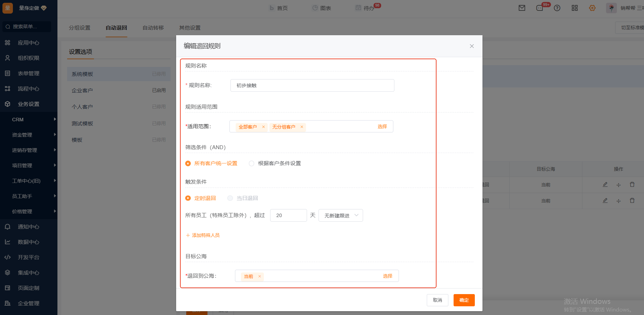Click the 搜索菜单 search box

27,26
